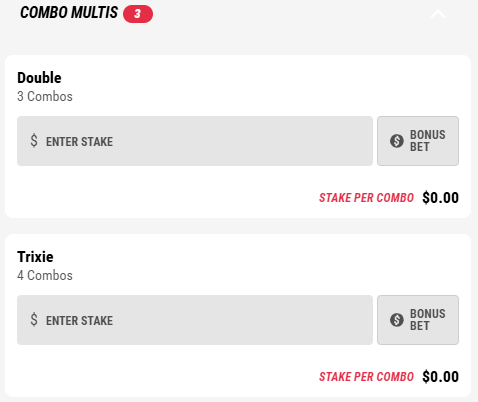The image size is (478, 402).
Task: Click the dollar sign in Double stake field
Action: pos(34,141)
